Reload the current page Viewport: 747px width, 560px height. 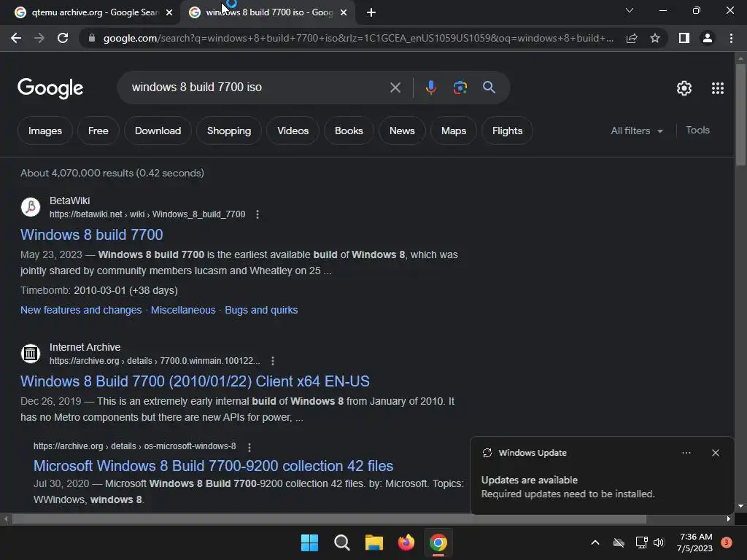[63, 38]
